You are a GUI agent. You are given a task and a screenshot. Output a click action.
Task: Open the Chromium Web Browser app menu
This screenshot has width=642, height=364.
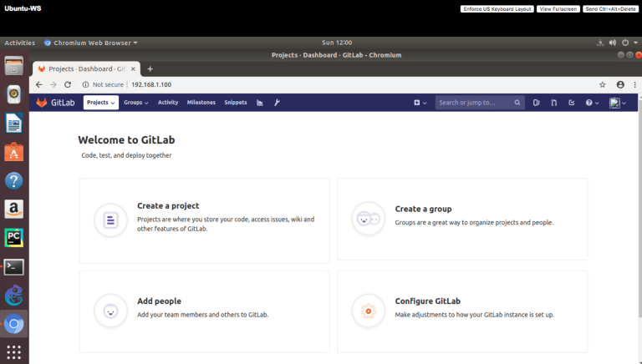(90, 43)
